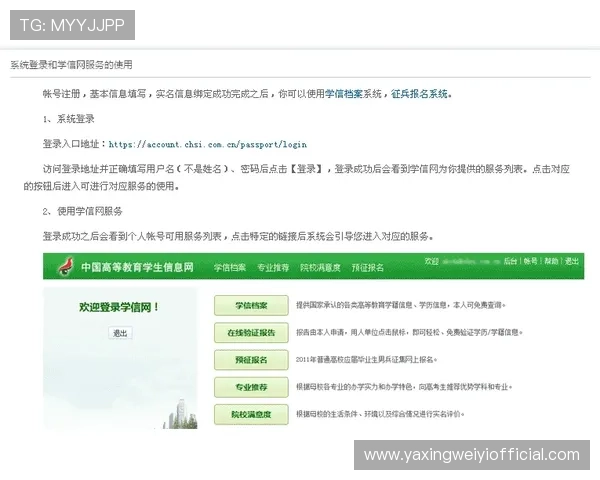Click the building image in welcome panel

(180, 414)
